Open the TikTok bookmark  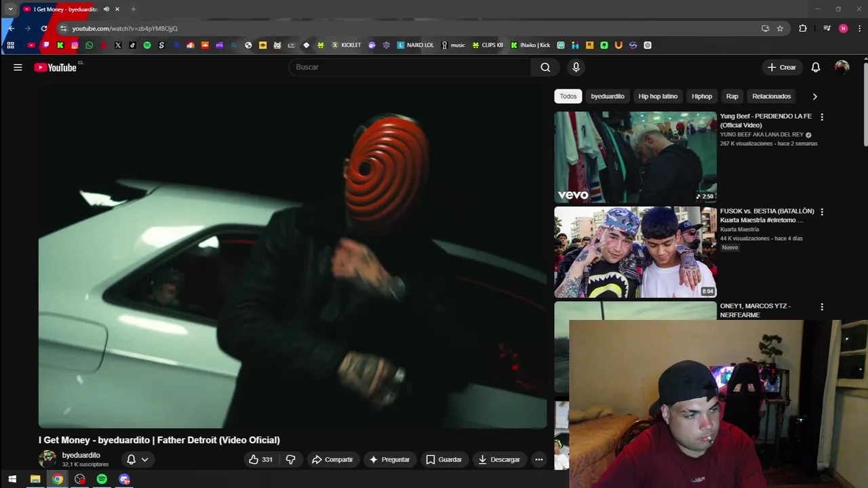pyautogui.click(x=132, y=45)
